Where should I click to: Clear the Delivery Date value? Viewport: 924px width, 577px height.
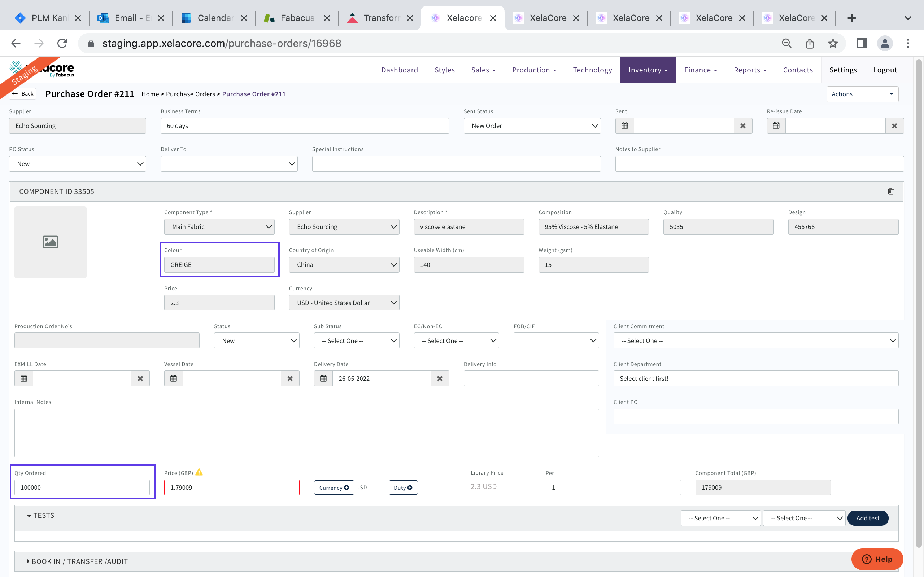tap(440, 379)
